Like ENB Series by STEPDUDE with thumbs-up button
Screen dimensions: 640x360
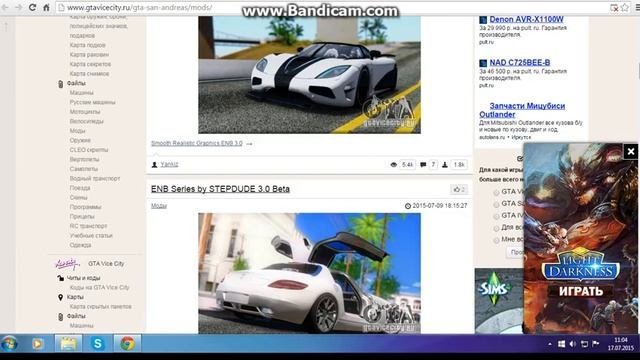coord(459,189)
